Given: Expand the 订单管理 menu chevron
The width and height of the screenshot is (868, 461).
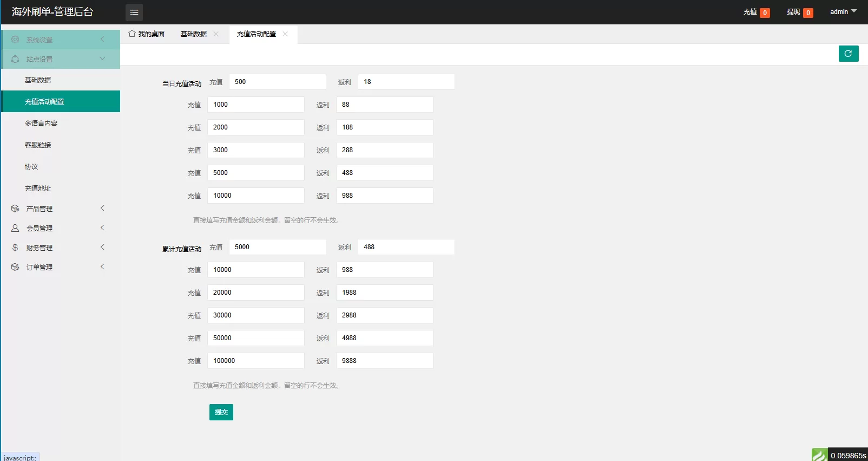Looking at the screenshot, I should (102, 267).
